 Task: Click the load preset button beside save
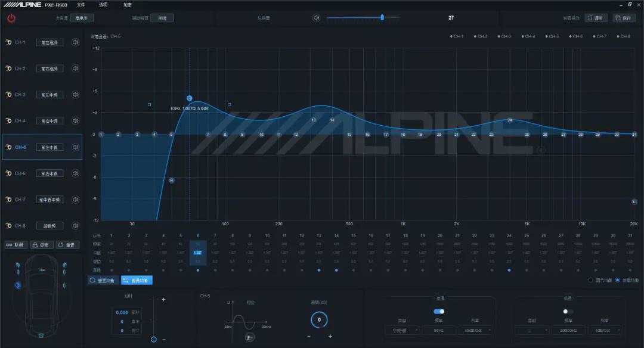[596, 18]
